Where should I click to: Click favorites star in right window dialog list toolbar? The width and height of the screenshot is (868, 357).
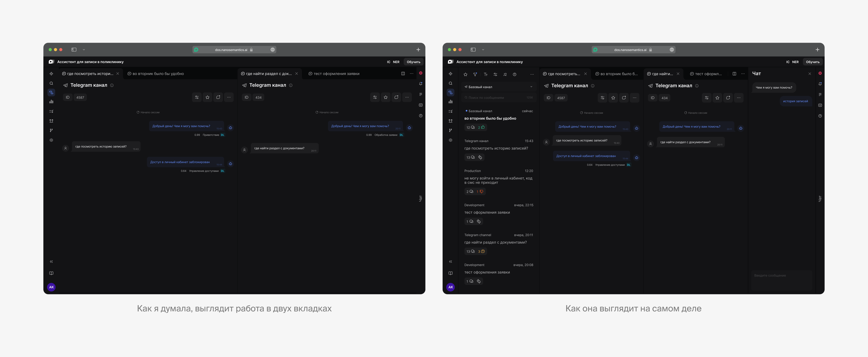466,74
